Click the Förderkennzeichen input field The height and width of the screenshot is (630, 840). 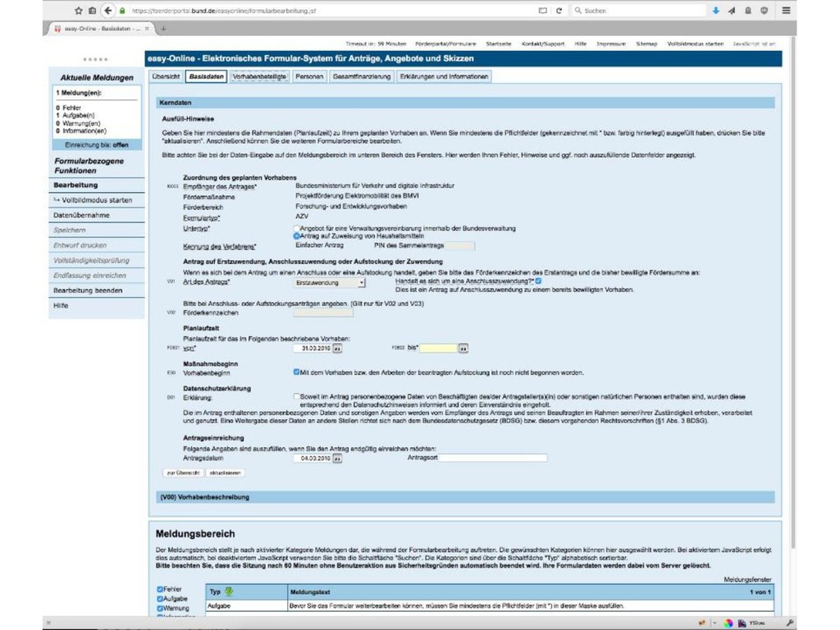coord(323,313)
